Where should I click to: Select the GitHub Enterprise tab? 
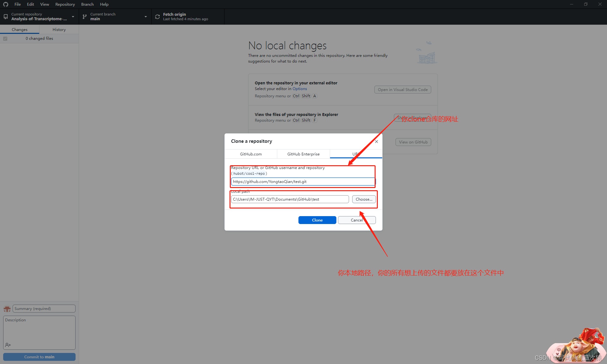[303, 154]
